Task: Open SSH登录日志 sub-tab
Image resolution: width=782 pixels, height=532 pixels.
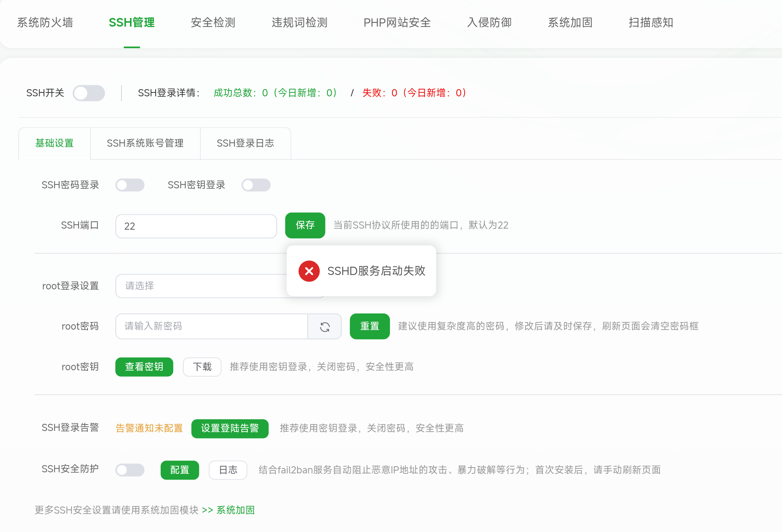Action: point(245,143)
